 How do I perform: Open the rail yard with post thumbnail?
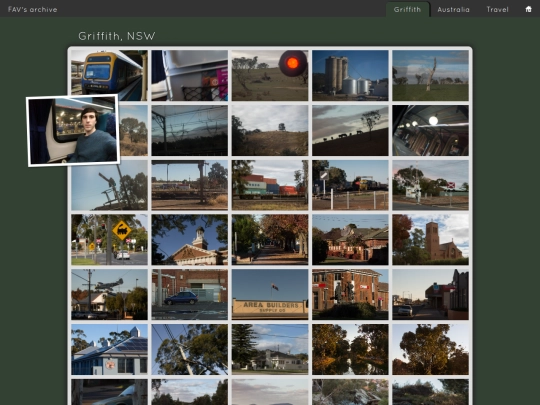pos(190,185)
